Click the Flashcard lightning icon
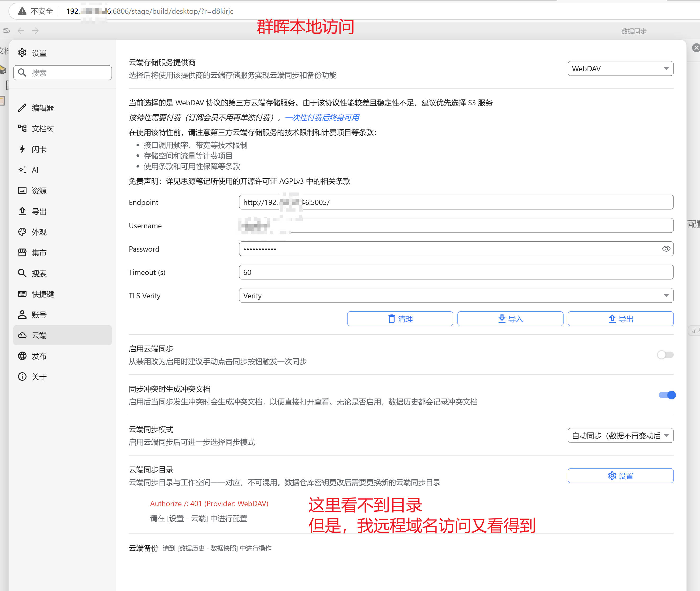This screenshot has height=591, width=700. (22, 149)
